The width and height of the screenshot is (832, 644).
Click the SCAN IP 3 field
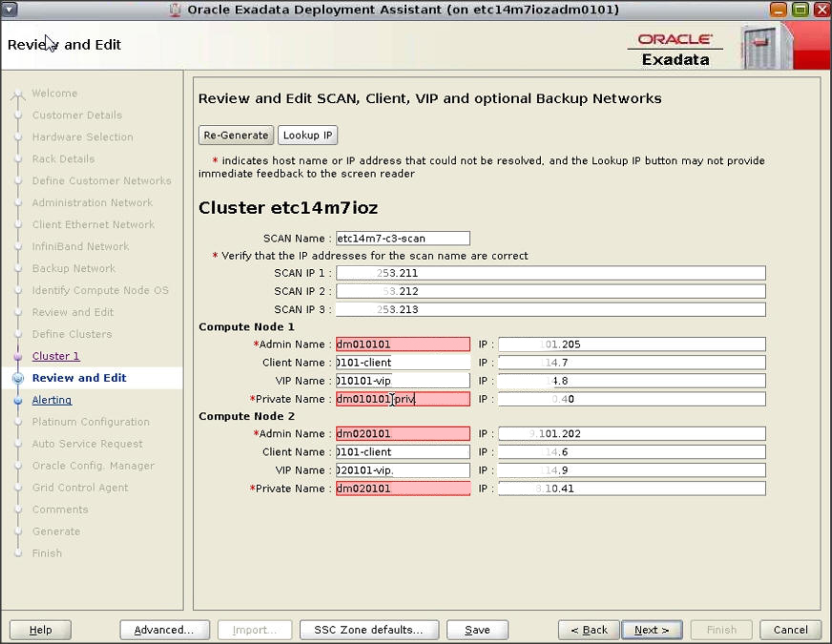pyautogui.click(x=551, y=309)
